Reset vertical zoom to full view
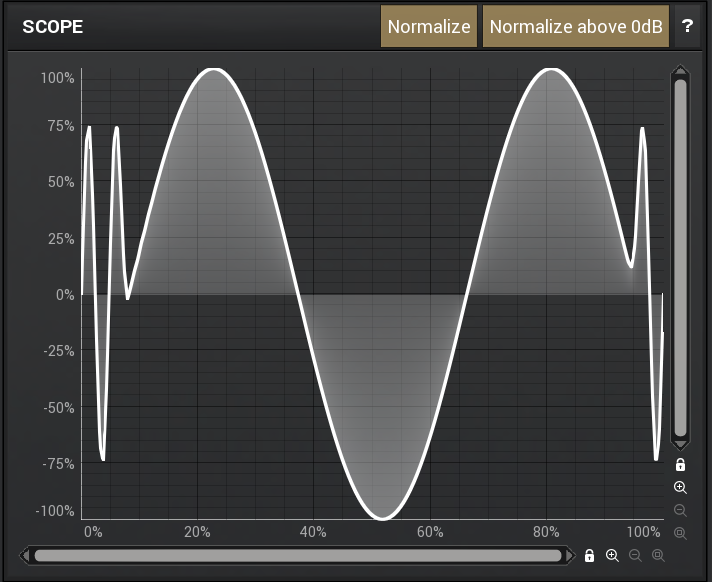This screenshot has width=712, height=582. pyautogui.click(x=680, y=533)
